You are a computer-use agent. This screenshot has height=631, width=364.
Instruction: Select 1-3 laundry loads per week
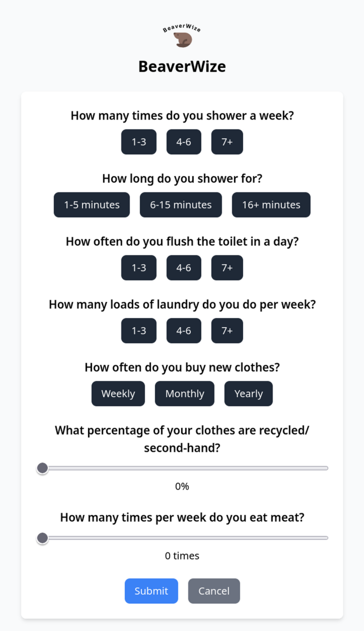139,331
